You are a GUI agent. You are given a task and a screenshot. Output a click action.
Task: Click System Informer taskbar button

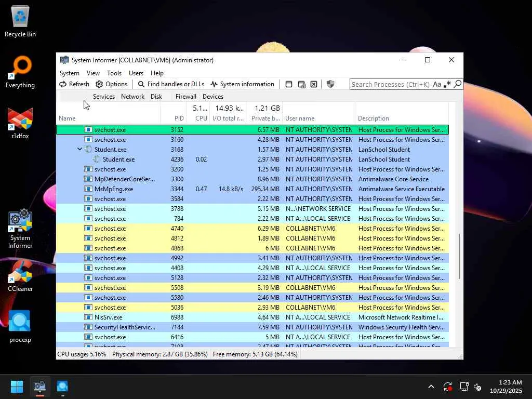(x=39, y=387)
